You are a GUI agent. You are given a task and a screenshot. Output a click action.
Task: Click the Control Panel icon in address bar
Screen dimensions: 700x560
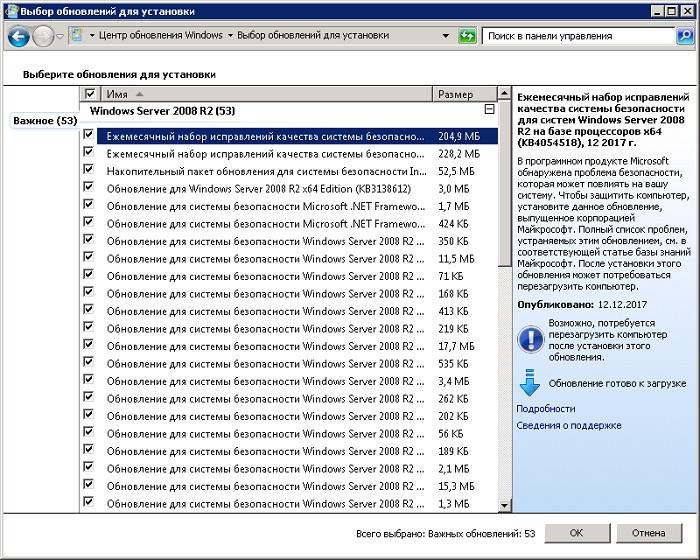pyautogui.click(x=77, y=35)
